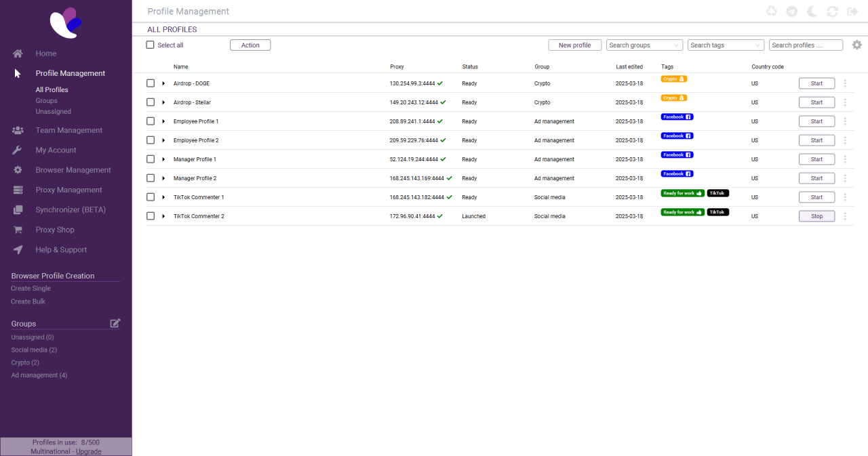
Task: Tick the checkbox for Employee Profile 1
Action: tap(151, 121)
